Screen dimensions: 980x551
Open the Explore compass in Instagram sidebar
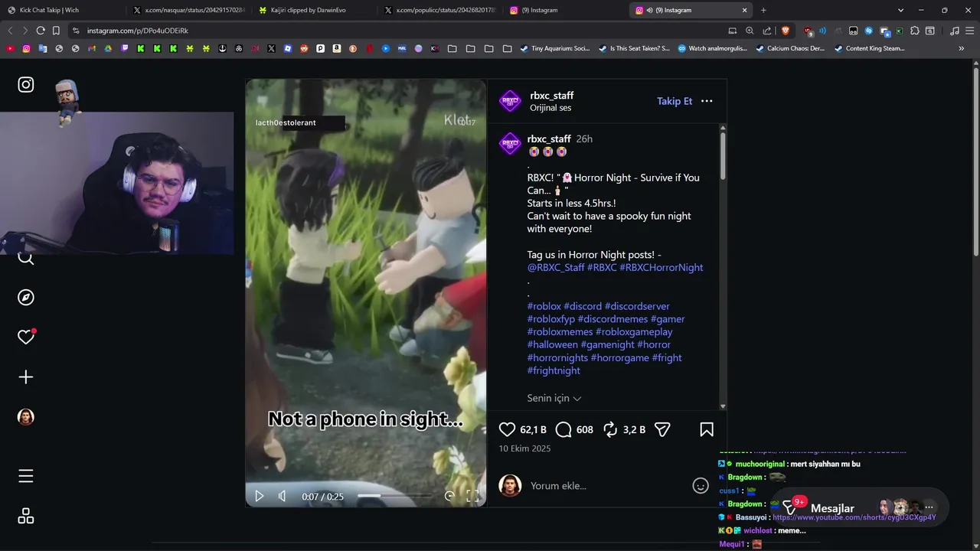point(26,297)
